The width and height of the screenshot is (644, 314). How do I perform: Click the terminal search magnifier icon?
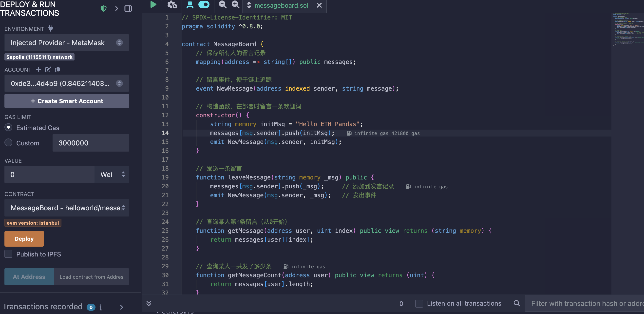[517, 303]
